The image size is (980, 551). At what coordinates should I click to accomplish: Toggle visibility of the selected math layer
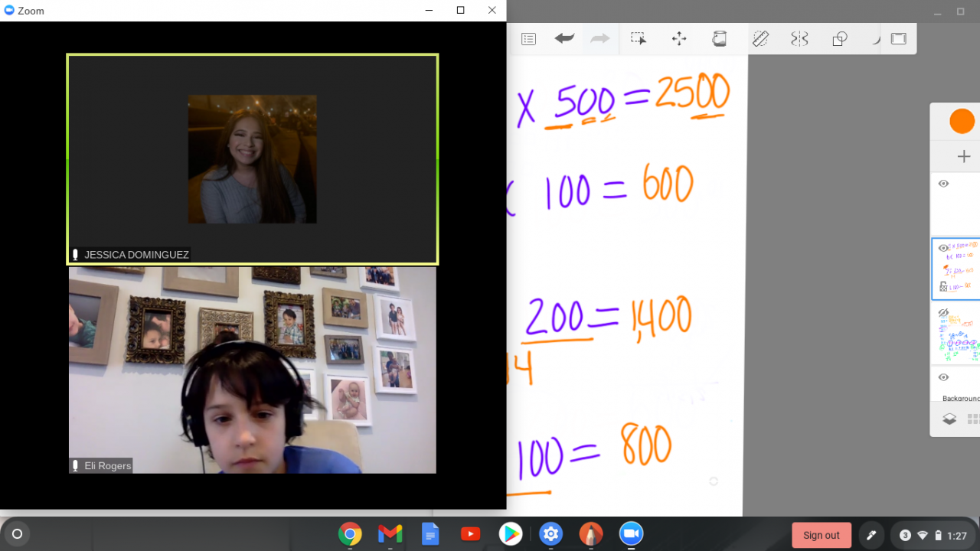(x=943, y=248)
